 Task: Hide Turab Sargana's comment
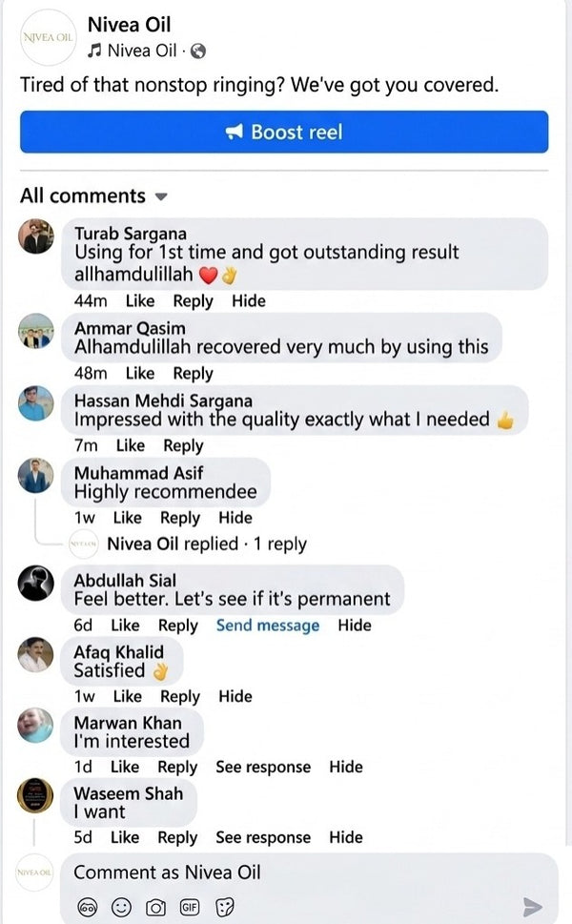249,301
